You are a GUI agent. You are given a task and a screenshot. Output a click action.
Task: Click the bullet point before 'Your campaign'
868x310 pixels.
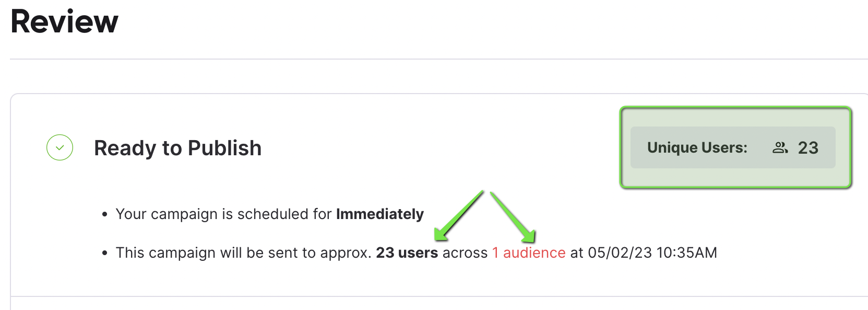[x=105, y=214]
